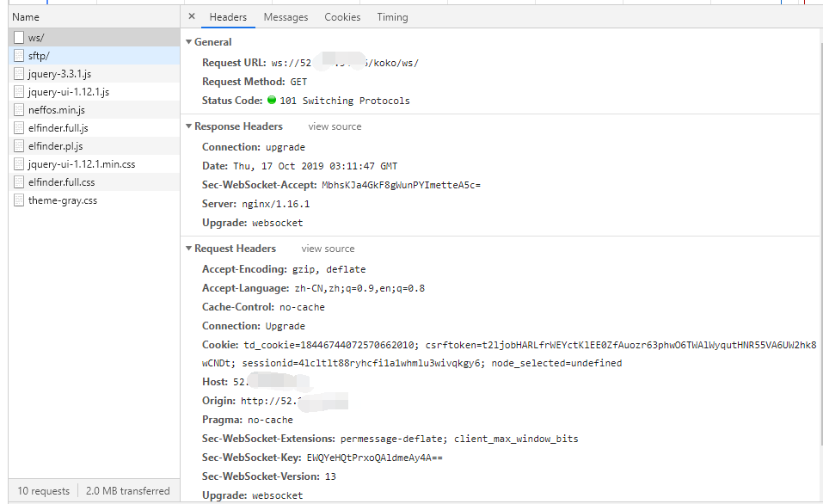Click the elfinder.full.css file icon
The height and width of the screenshot is (504, 823).
(19, 182)
